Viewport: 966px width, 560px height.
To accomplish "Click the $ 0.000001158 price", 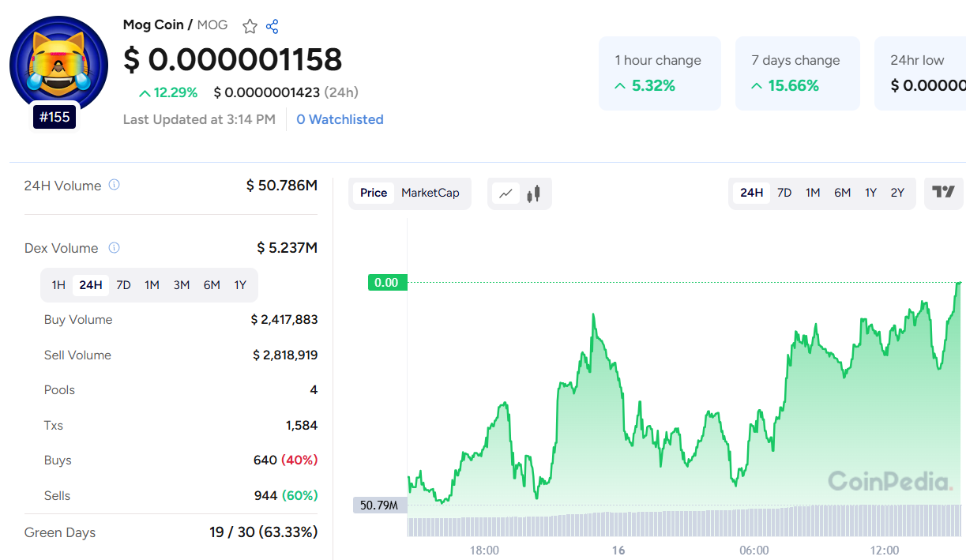I will pyautogui.click(x=233, y=60).
